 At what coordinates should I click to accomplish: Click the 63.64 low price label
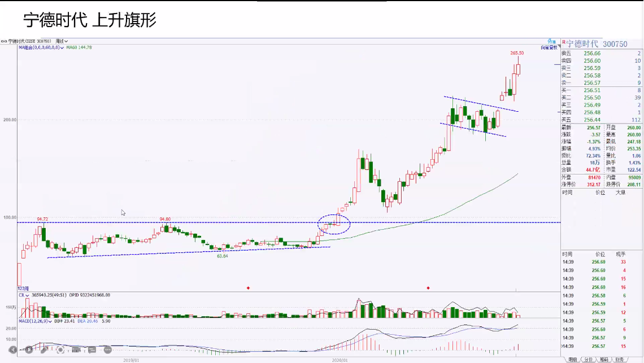coord(222,256)
